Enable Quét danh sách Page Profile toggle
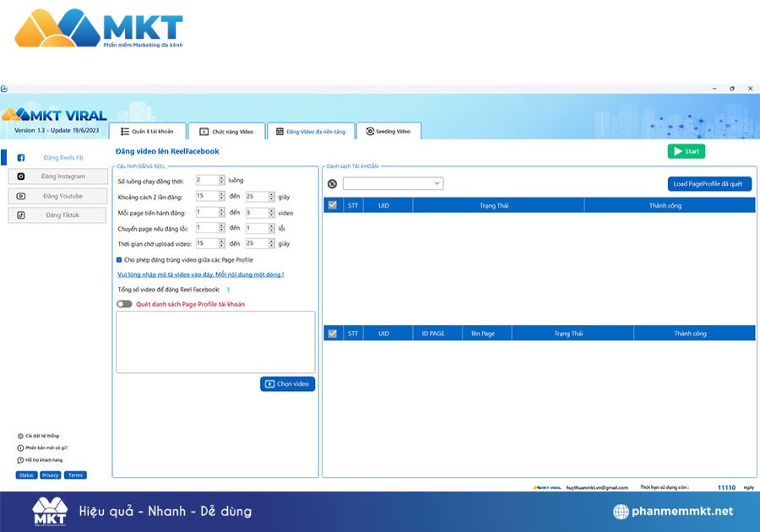 124,304
